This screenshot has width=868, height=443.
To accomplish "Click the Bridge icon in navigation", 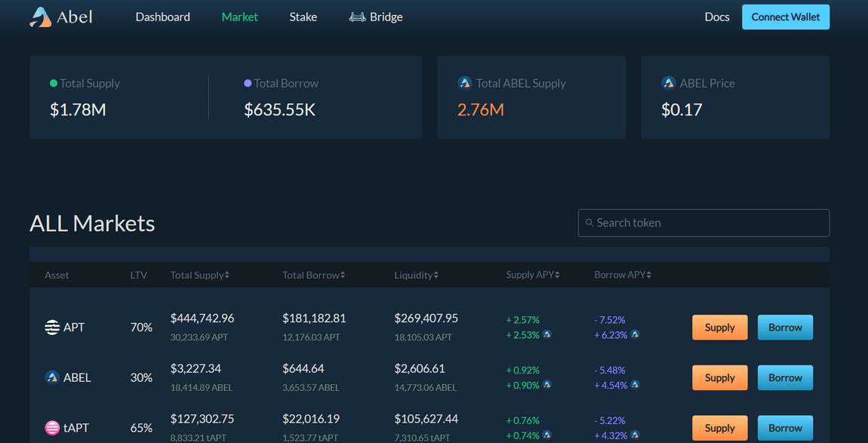I will pyautogui.click(x=358, y=17).
